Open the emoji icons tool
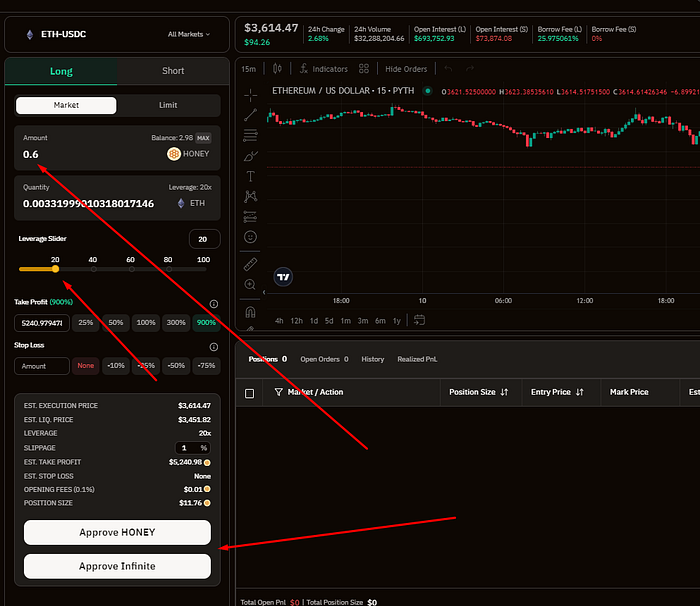The image size is (700, 606). pyautogui.click(x=250, y=237)
